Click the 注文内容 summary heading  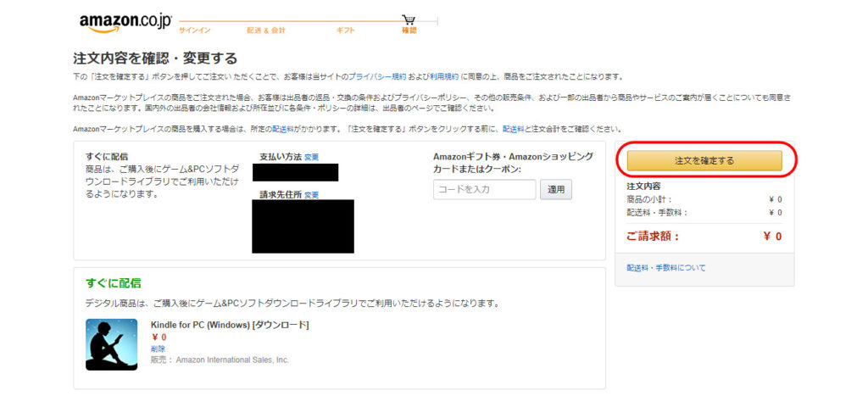[643, 187]
